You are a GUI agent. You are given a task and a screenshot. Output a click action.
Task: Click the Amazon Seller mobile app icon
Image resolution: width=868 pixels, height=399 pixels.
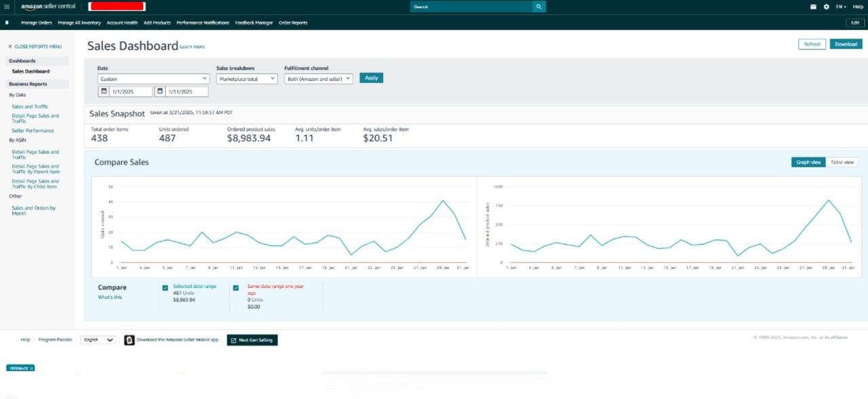point(129,340)
